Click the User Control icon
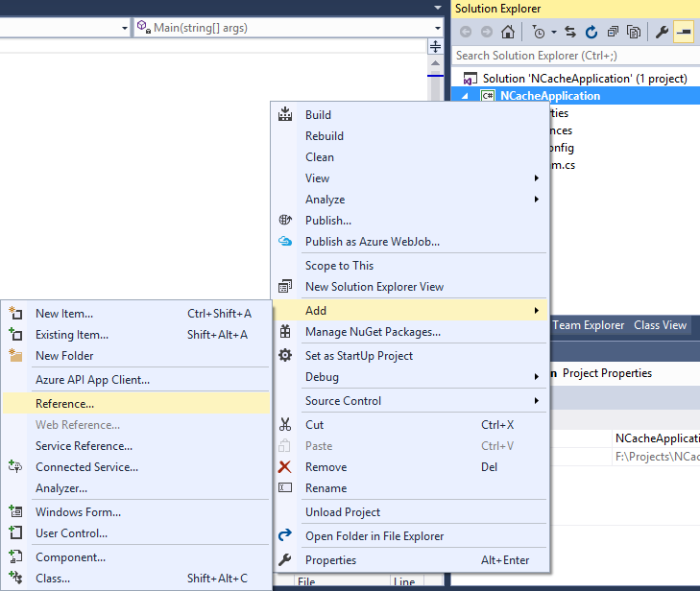Viewport: 700px width, 591px height. point(15,532)
